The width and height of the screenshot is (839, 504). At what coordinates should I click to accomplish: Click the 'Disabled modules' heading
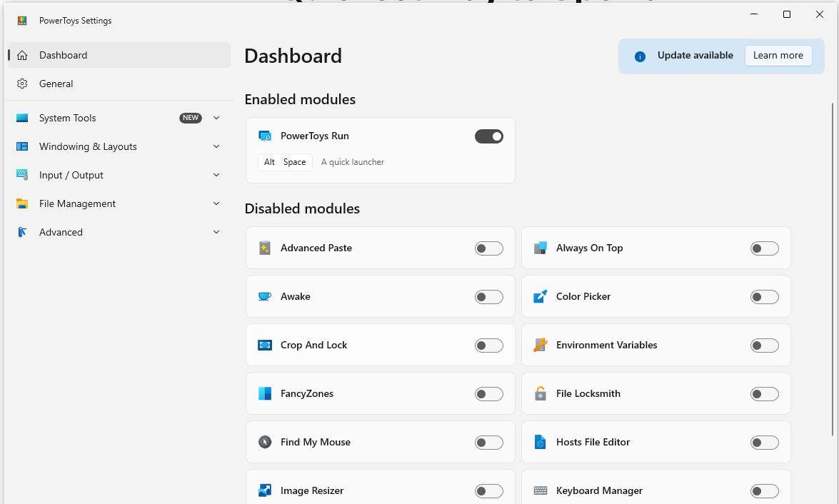[302, 208]
